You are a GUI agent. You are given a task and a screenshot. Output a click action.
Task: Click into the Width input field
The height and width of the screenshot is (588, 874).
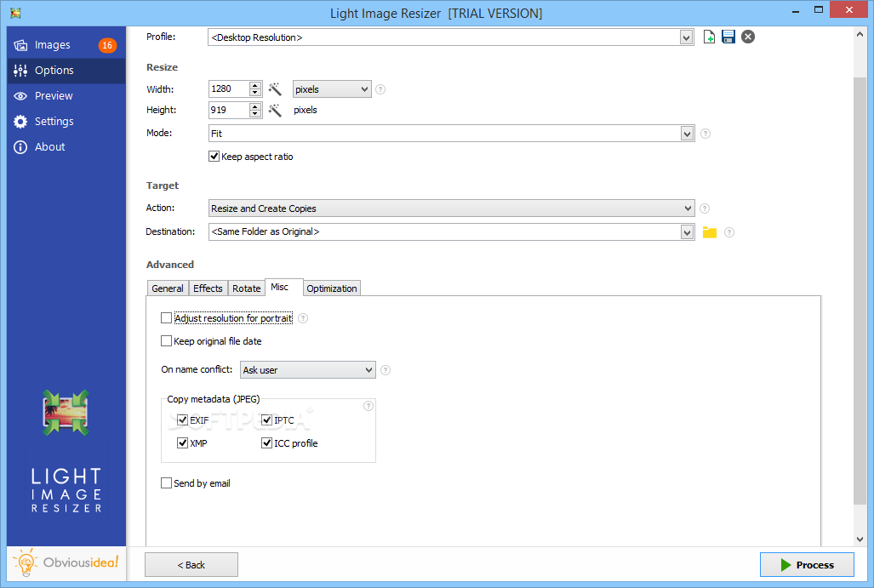(x=229, y=89)
